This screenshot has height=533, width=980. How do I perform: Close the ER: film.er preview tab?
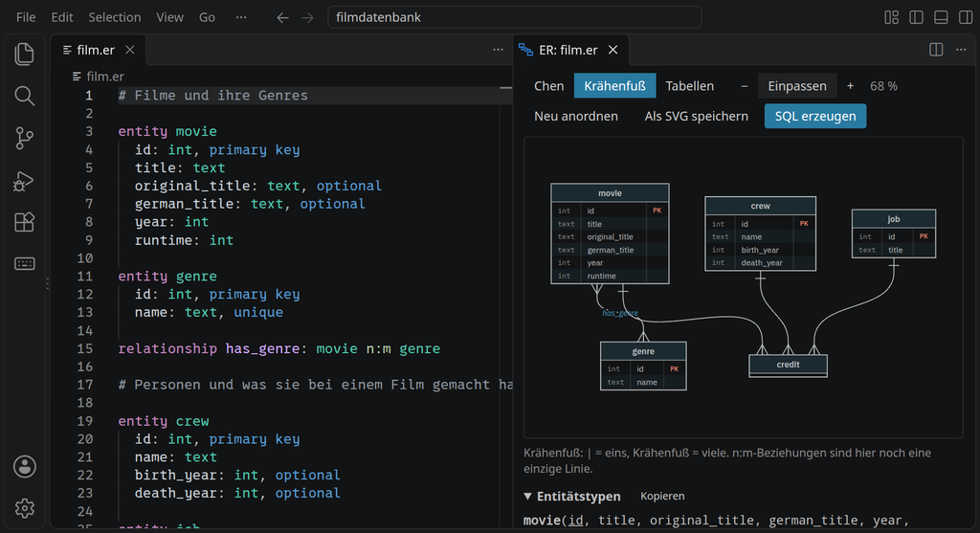point(613,50)
